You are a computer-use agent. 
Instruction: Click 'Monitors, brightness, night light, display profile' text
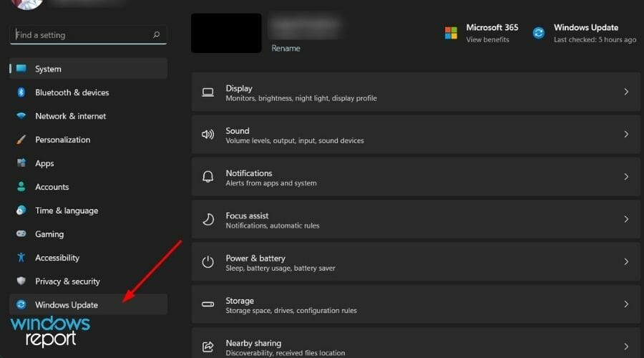point(301,98)
